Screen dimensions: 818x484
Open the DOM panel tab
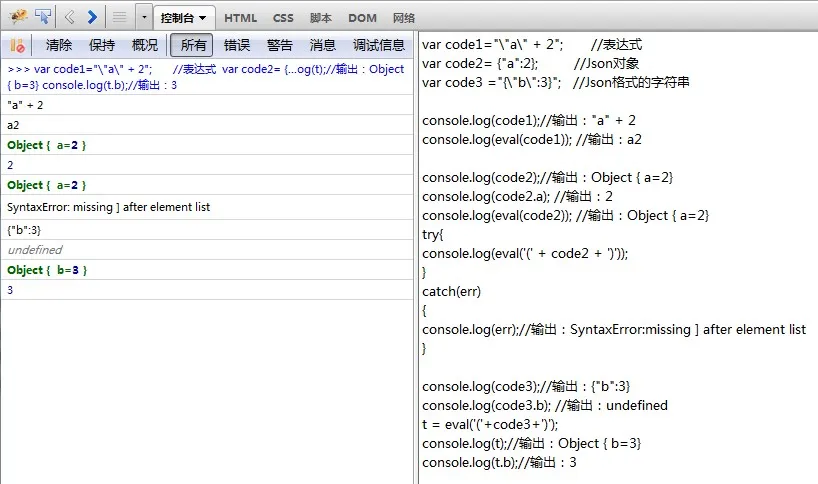362,18
